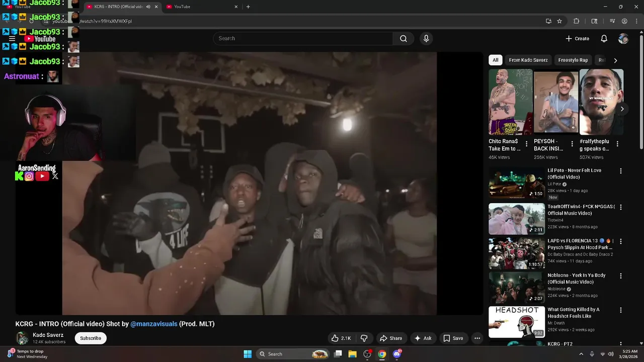Viewport: 644px width, 362px height.
Task: Open Kado Saverz channel name link
Action: (x=48, y=335)
